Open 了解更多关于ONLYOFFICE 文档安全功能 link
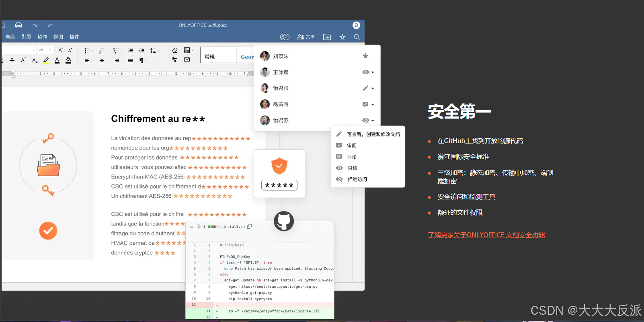This screenshot has height=322, width=644. click(486, 235)
